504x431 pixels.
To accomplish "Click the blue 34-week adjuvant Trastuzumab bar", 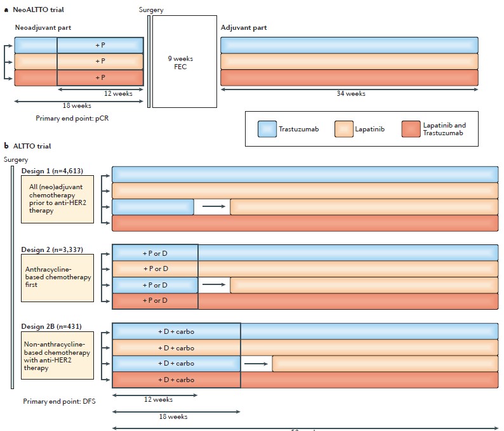I will click(349, 45).
